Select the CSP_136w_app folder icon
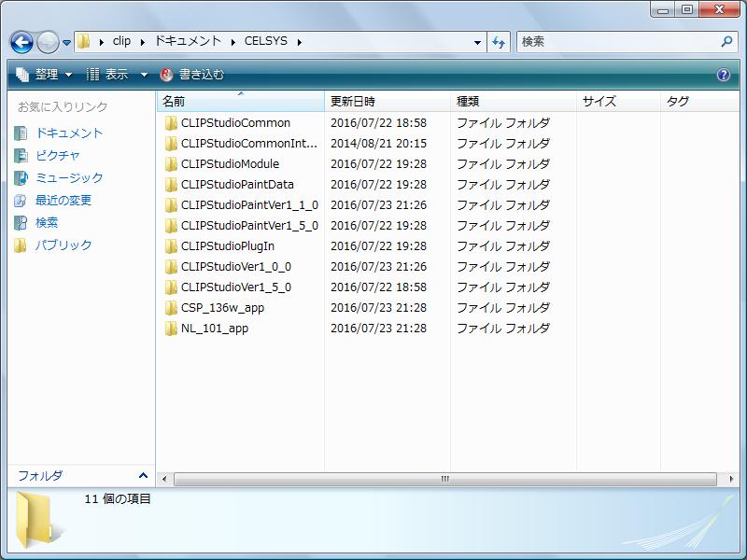 click(171, 308)
